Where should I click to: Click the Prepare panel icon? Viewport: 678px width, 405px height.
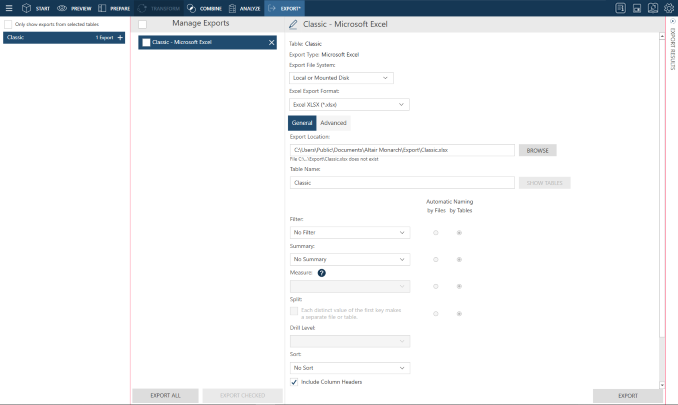coord(102,8)
